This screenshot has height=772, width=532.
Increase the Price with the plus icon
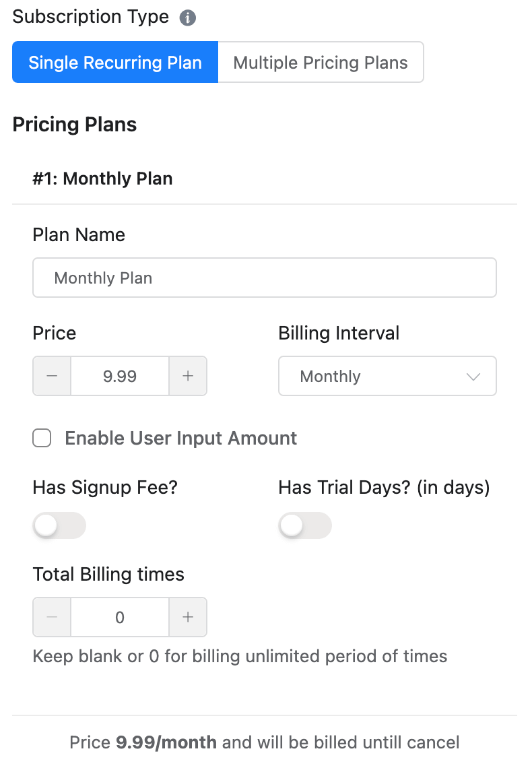click(x=188, y=376)
